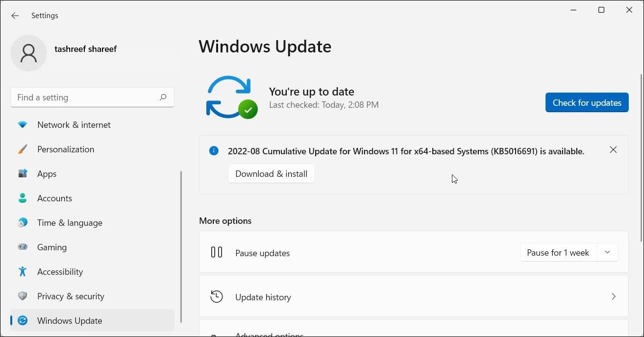644x337 pixels.
Task: Select the Windows Update sidebar icon
Action: [23, 320]
